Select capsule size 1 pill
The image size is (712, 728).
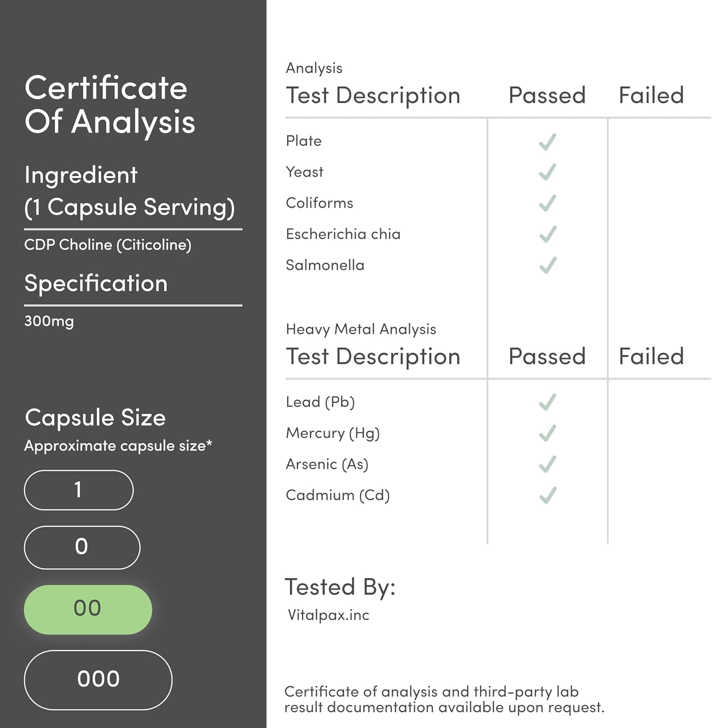tap(79, 490)
